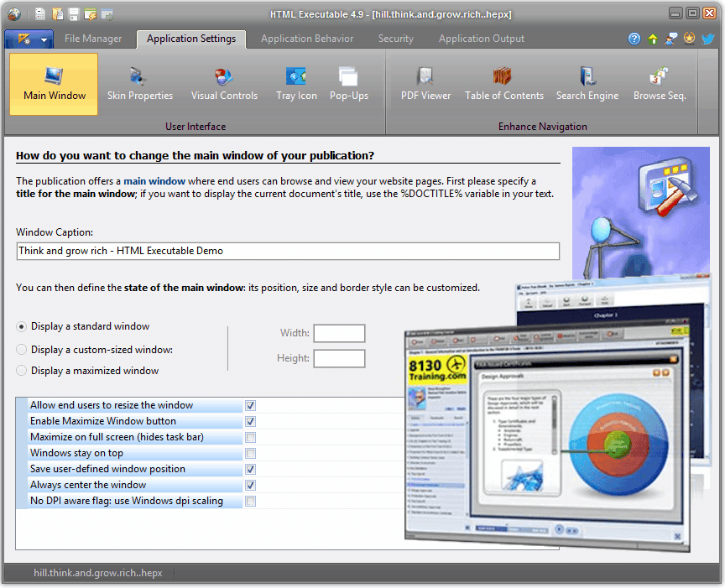Select the PDF Viewer icon

pos(425,84)
